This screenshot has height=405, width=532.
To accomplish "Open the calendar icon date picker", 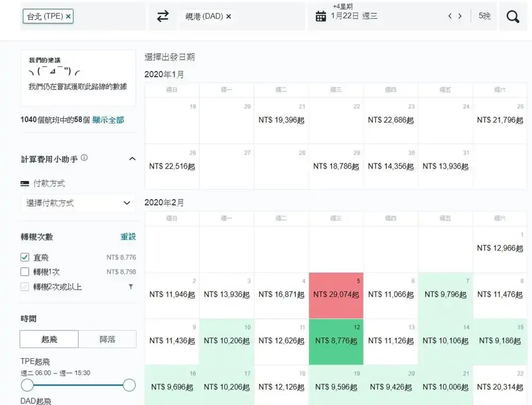I will click(x=321, y=16).
